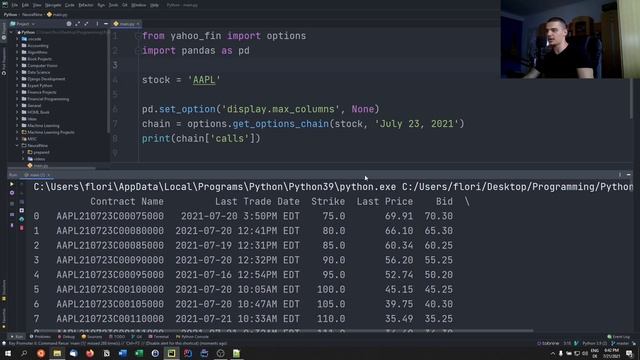Open the Refactor menu
Image resolution: width=640 pixels, height=360 pixels.
(x=86, y=5)
